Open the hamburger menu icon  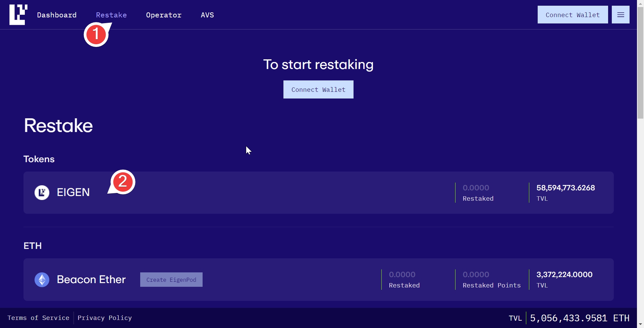coord(621,15)
